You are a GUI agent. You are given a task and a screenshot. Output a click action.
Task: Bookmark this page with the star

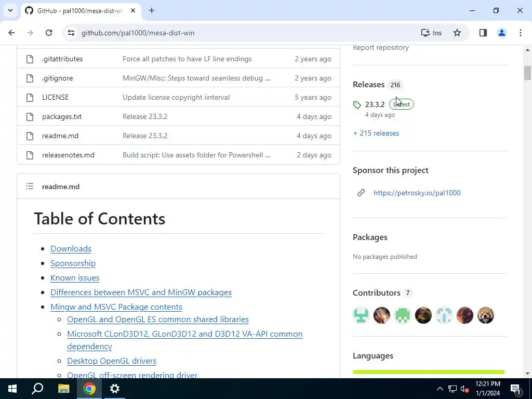457,33
